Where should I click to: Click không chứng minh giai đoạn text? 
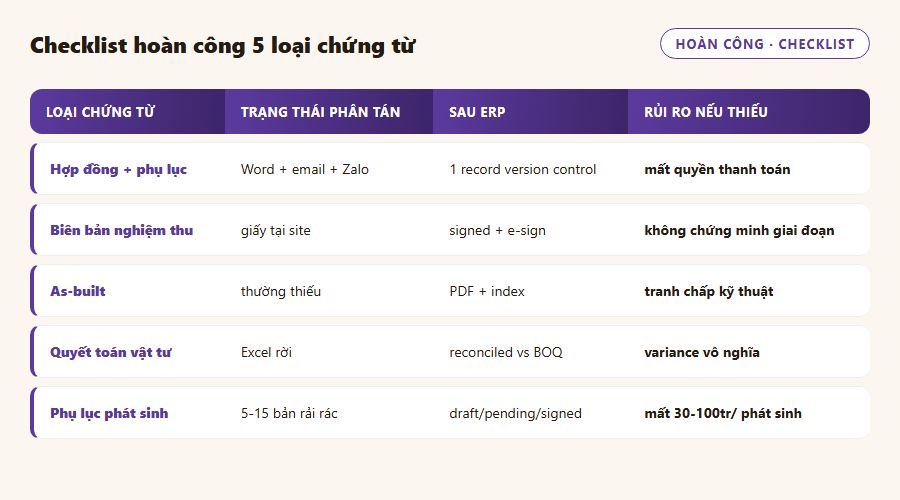tap(739, 230)
